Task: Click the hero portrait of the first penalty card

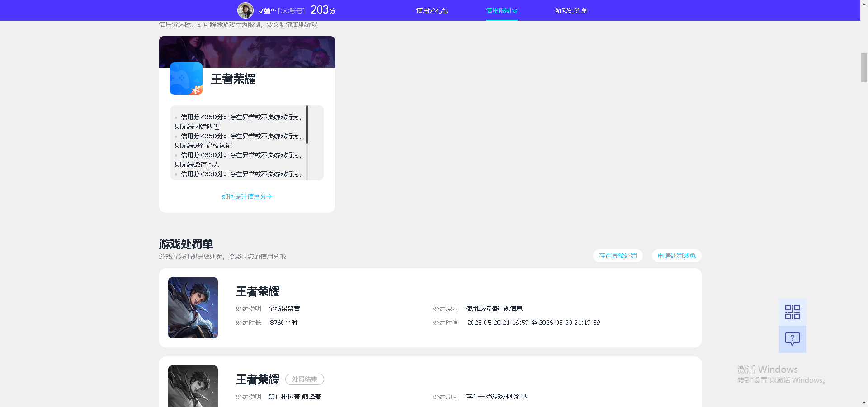Action: point(193,308)
